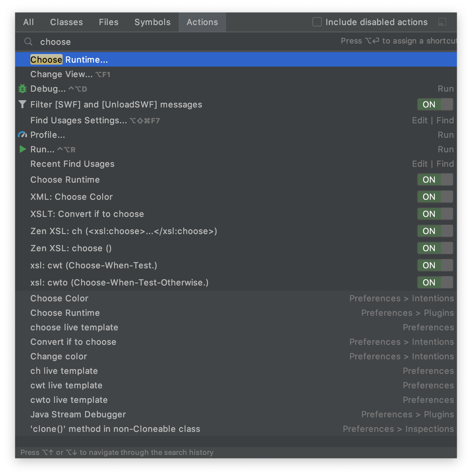Click the green Run triangle icon

pos(22,149)
